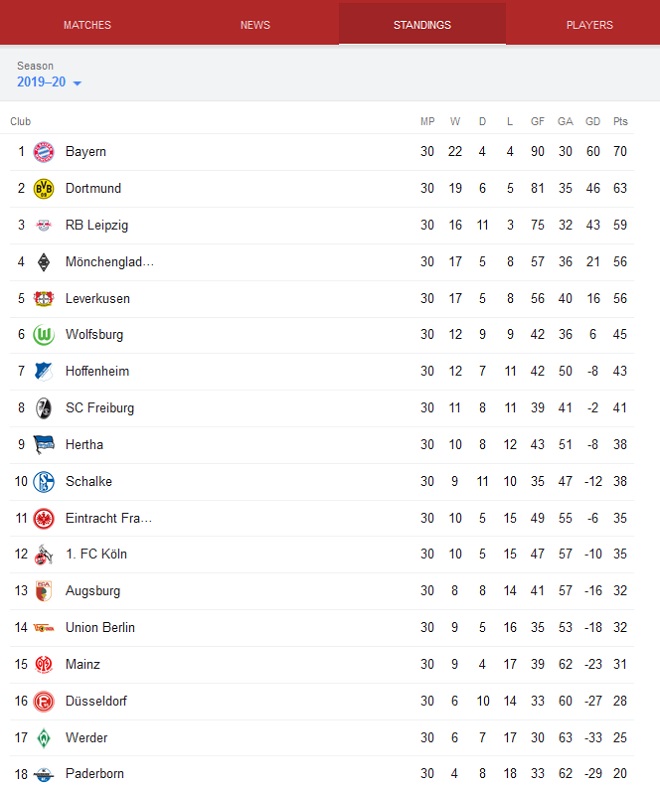Click the Bayern club crest icon

point(43,152)
